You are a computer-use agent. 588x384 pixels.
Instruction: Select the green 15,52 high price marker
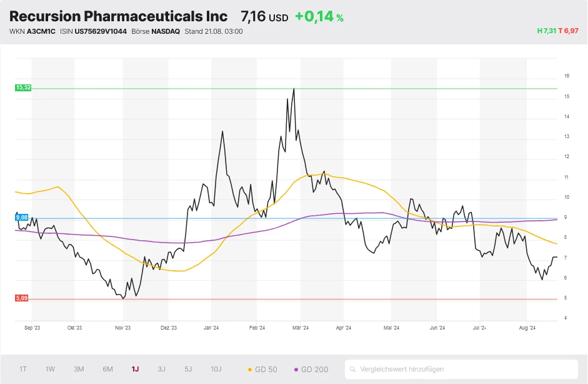coord(23,88)
